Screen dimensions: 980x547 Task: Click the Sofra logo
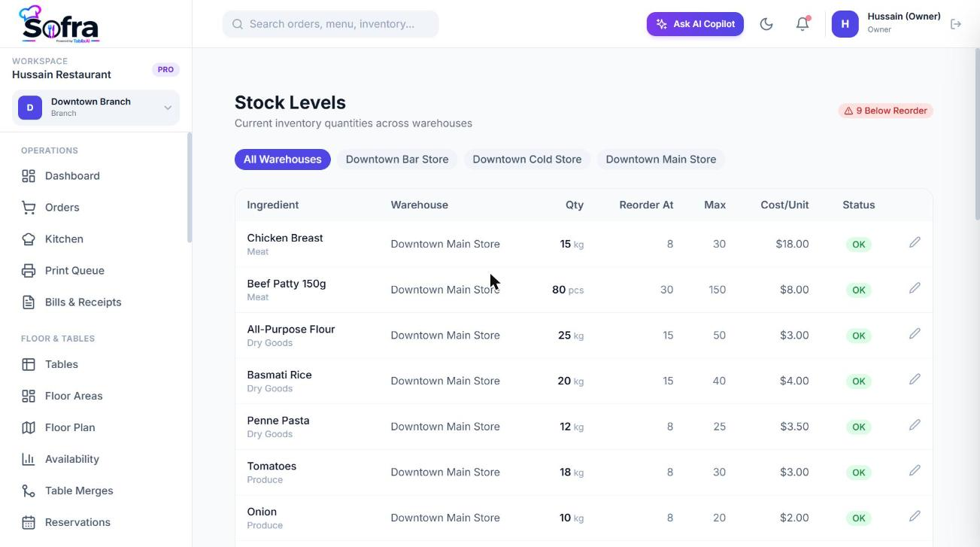pyautogui.click(x=59, y=24)
